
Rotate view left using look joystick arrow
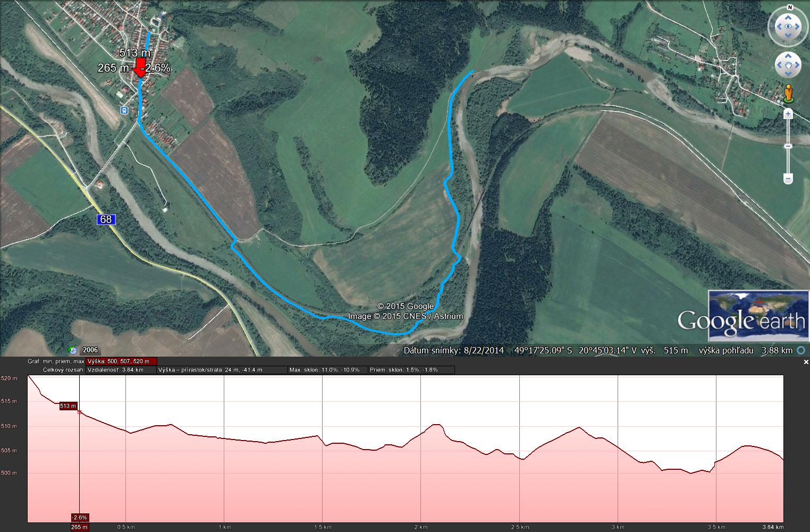coord(779,27)
